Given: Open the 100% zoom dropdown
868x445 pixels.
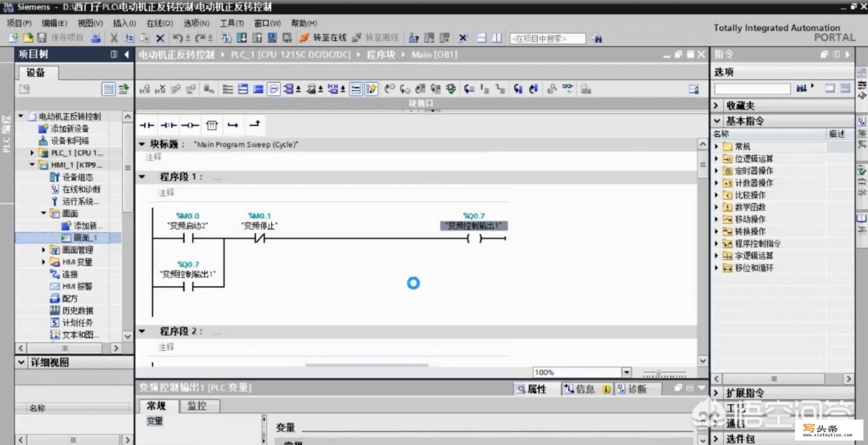Looking at the screenshot, I should tap(626, 372).
